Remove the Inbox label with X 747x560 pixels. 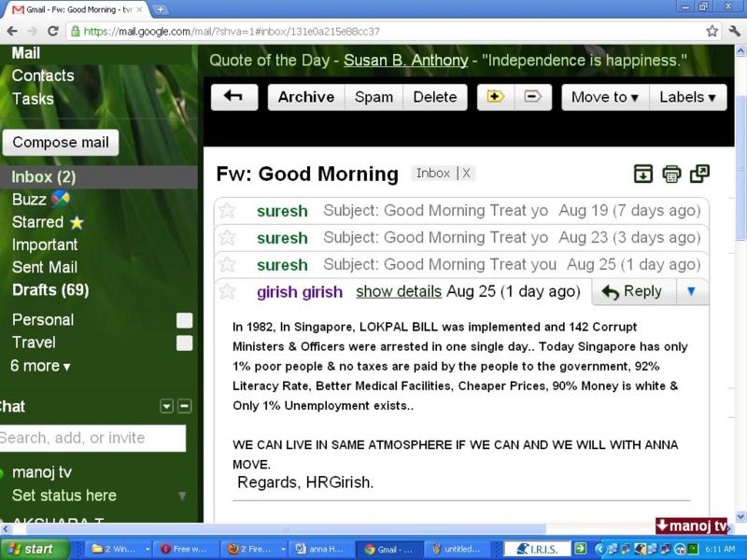pos(466,174)
